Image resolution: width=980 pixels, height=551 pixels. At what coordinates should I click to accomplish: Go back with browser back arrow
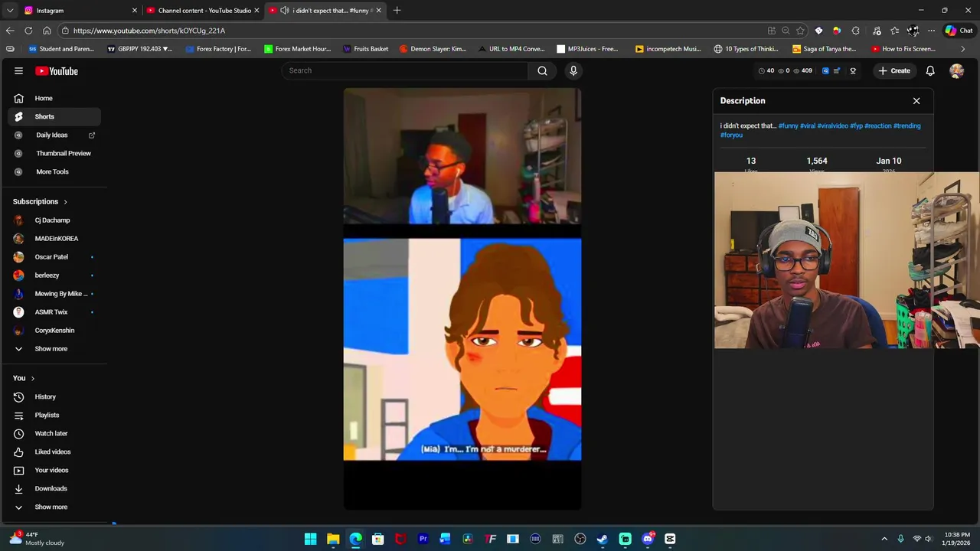(x=10, y=31)
